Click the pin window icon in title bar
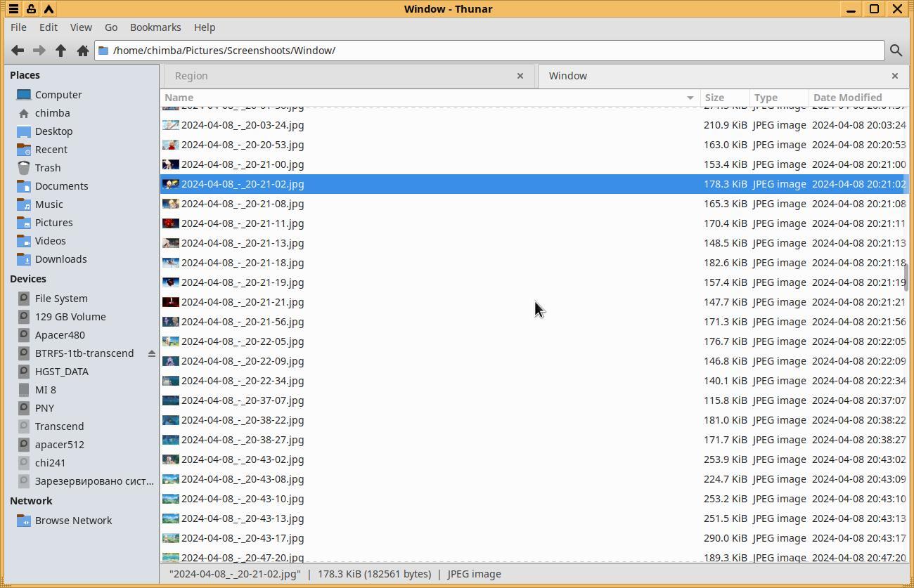Viewport: 914px width, 588px height. pos(31,9)
